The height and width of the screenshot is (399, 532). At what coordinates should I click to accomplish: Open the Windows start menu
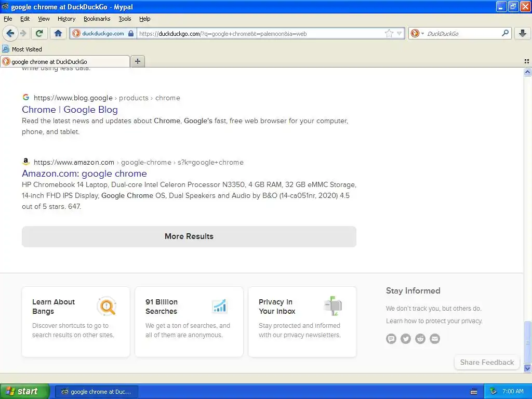coord(25,391)
